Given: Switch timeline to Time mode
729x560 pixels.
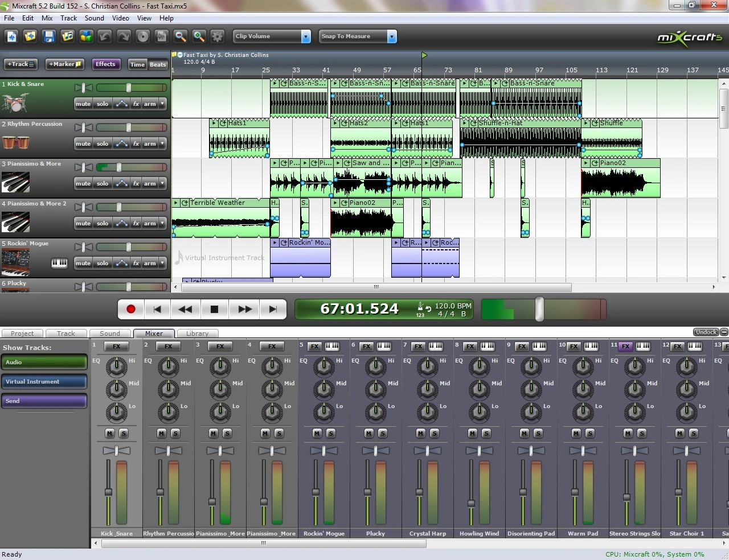Looking at the screenshot, I should point(137,64).
